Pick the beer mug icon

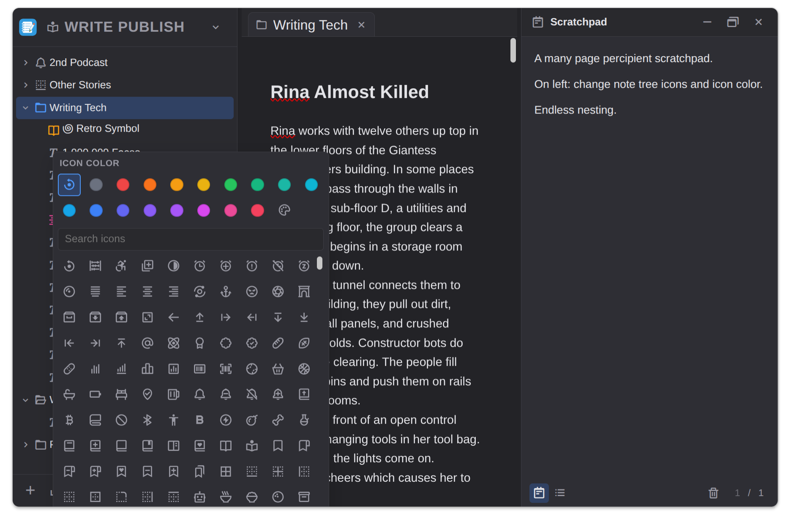(x=174, y=394)
